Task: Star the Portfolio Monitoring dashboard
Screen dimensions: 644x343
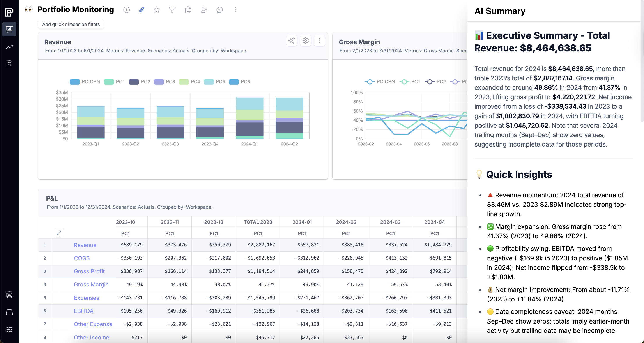Action: [157, 10]
